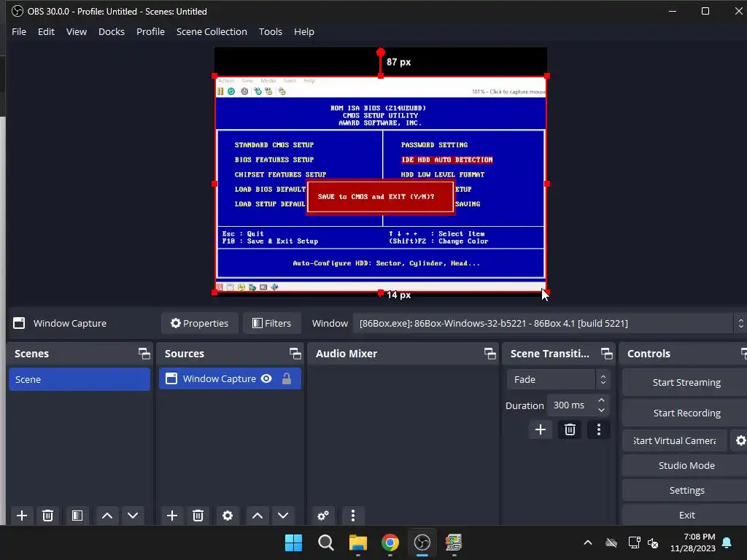This screenshot has width=747, height=560.
Task: Toggle visibility of Window Capture source
Action: pos(266,378)
